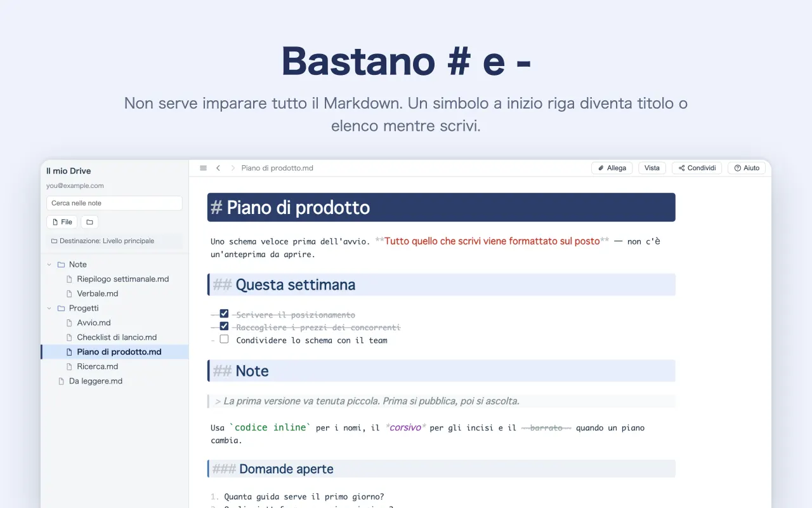Open Checklist di lancio.md

point(115,338)
